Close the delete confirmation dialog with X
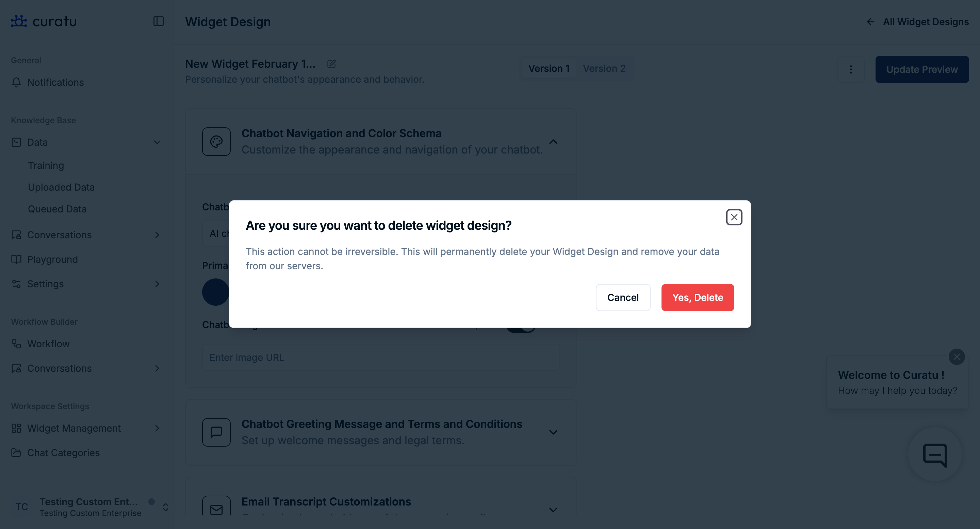 click(x=734, y=217)
